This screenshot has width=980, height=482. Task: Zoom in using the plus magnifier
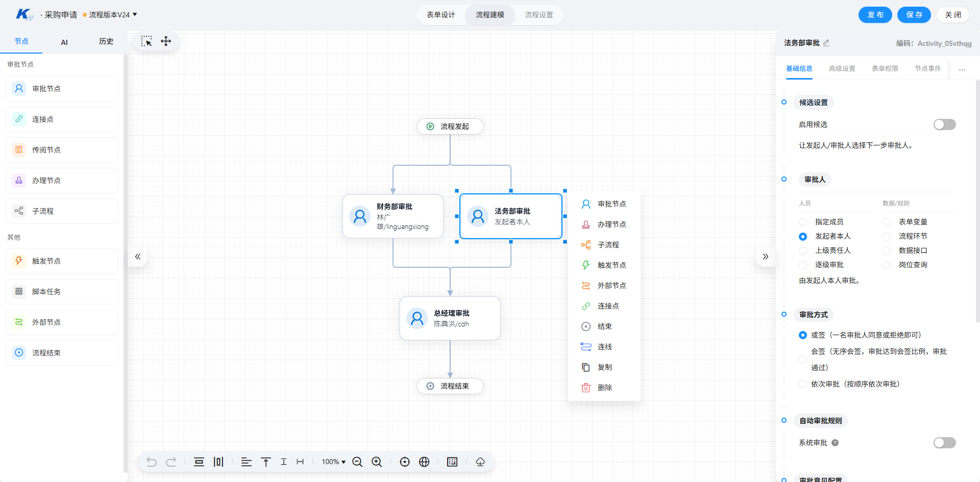click(377, 462)
